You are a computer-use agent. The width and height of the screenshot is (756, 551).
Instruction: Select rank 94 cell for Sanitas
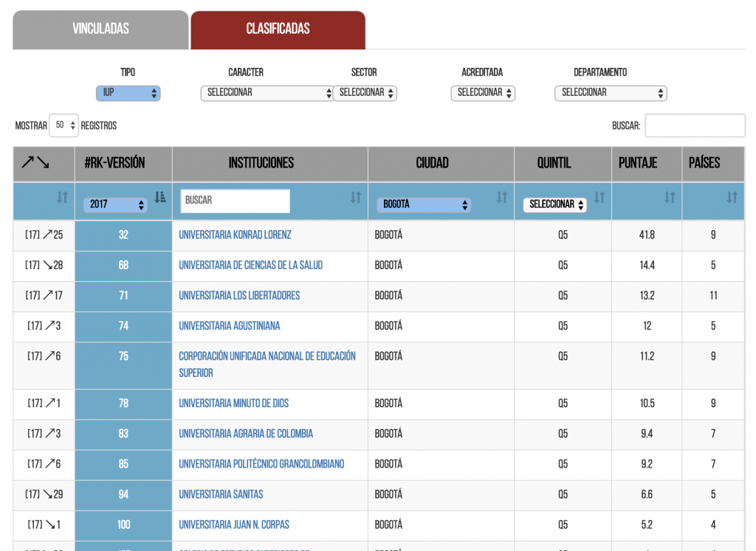tap(123, 495)
